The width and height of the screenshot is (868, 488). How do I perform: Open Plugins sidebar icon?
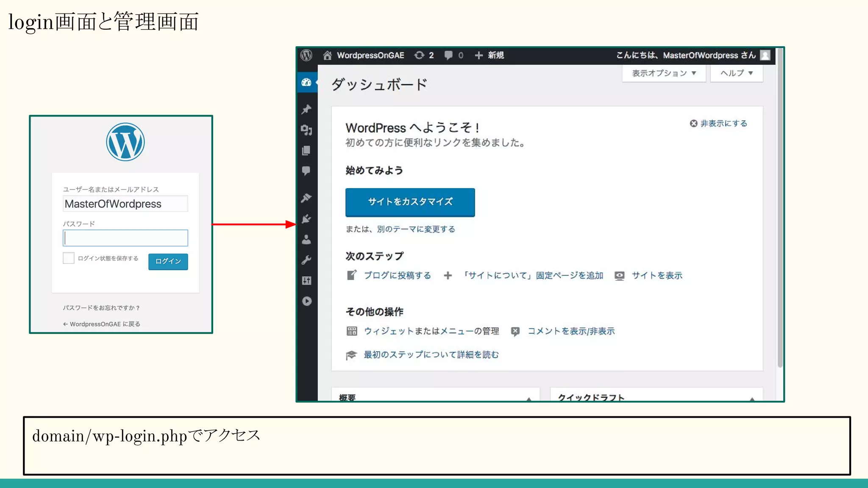[x=306, y=219]
